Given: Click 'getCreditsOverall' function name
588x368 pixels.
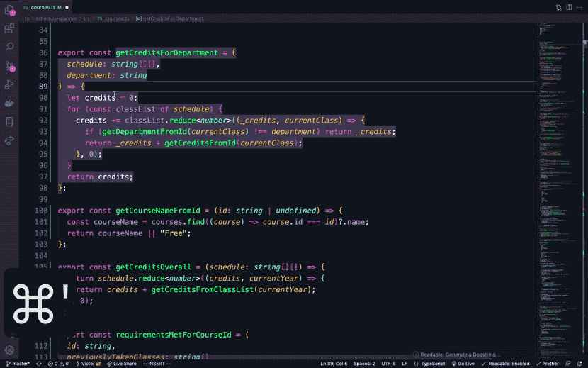Looking at the screenshot, I should [153, 267].
